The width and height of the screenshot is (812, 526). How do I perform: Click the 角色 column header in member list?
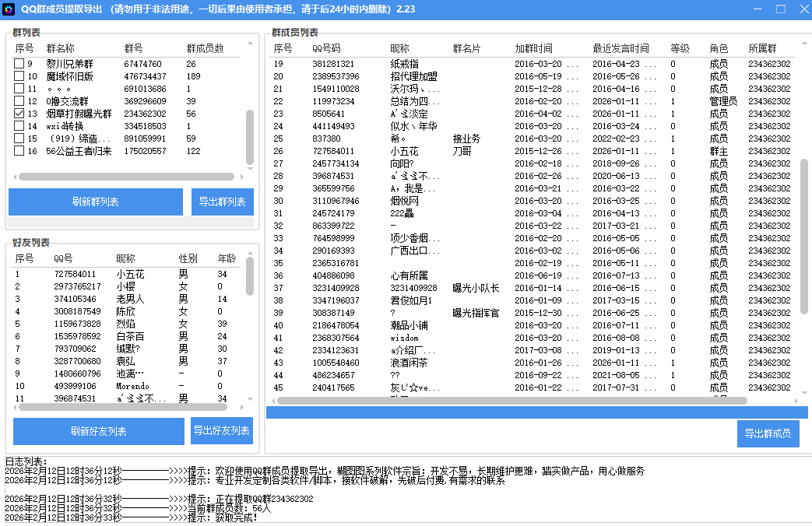click(x=719, y=48)
